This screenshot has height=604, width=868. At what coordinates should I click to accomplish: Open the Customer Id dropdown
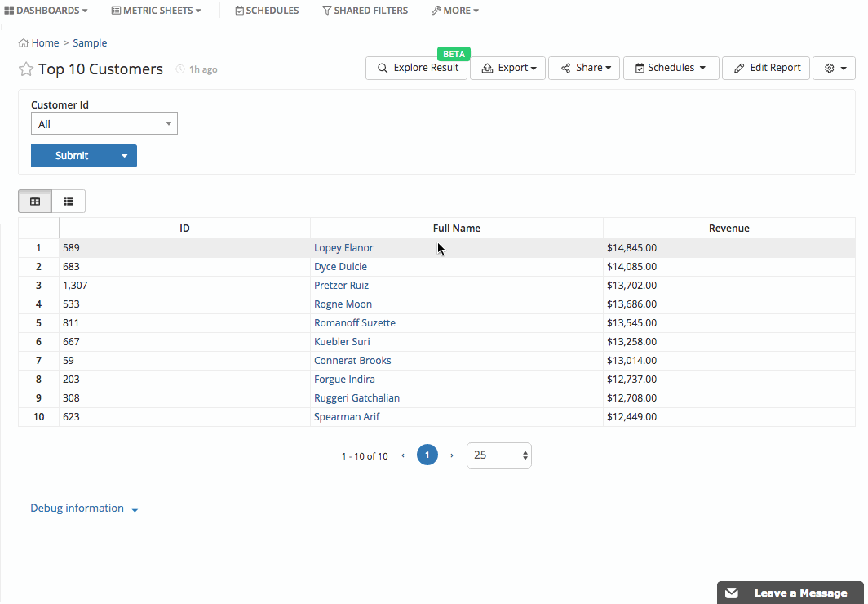click(104, 124)
